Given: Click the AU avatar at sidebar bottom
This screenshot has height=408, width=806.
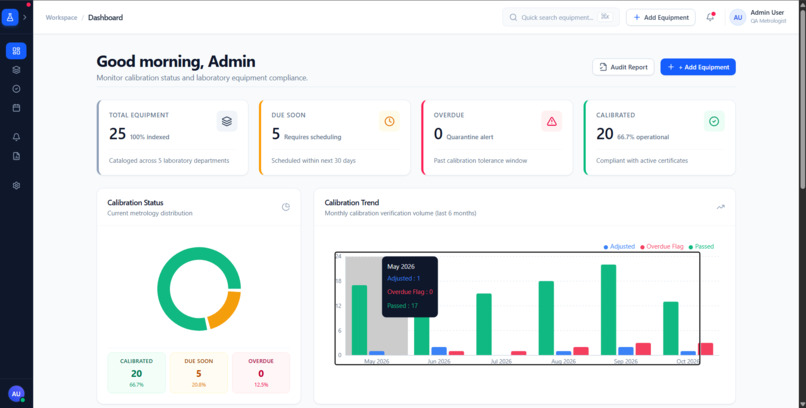Looking at the screenshot, I should (16, 394).
